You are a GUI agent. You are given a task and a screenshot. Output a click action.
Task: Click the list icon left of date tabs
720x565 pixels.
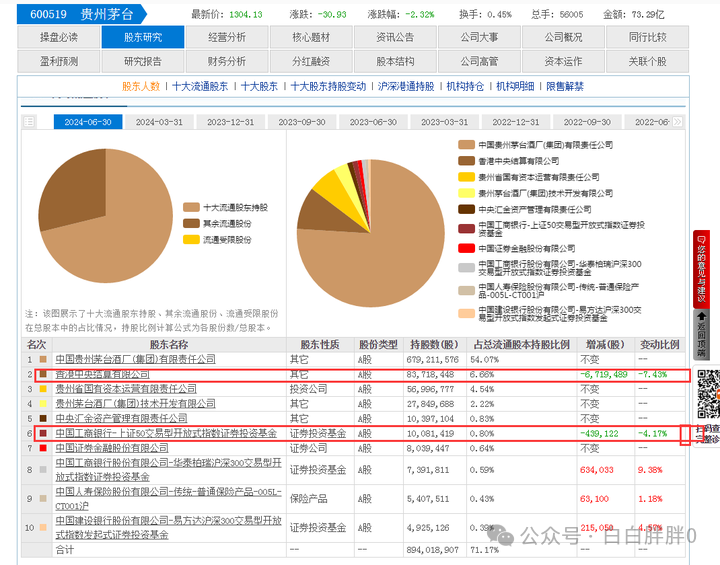pyautogui.click(x=29, y=122)
